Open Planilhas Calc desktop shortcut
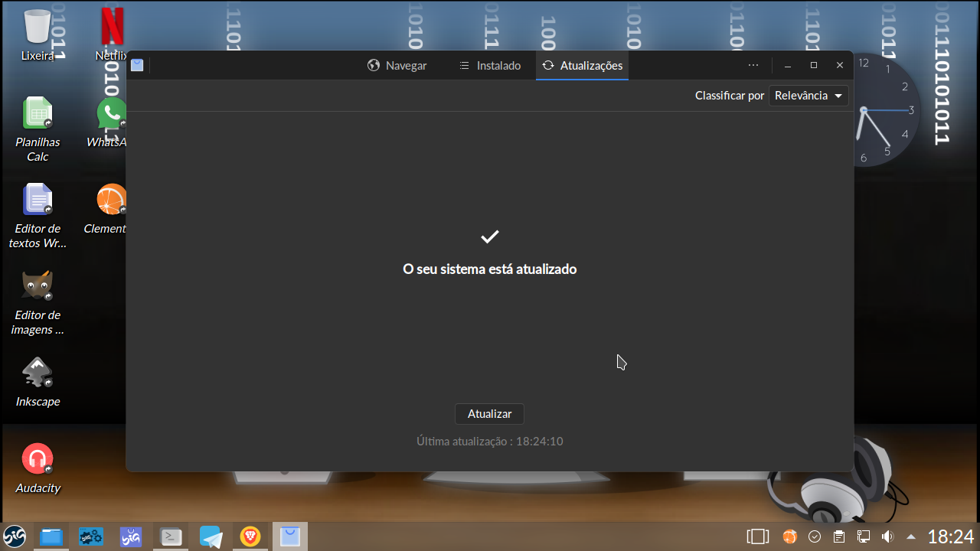This screenshot has width=980, height=551. 38,129
